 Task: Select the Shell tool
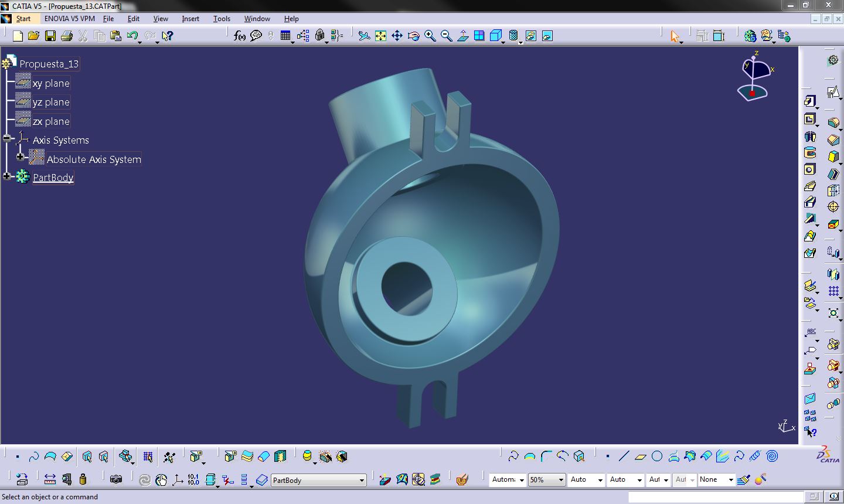(833, 173)
